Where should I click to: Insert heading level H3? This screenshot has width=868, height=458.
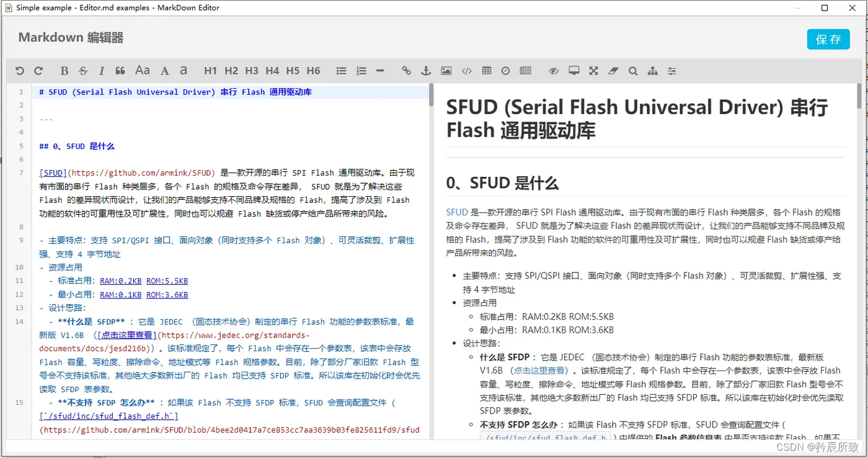point(252,71)
